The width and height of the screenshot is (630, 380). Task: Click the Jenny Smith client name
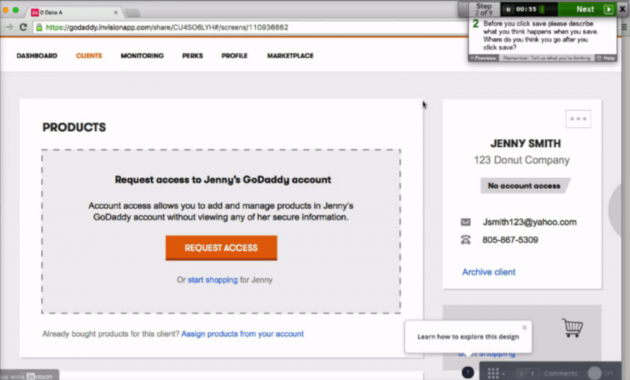pos(526,143)
